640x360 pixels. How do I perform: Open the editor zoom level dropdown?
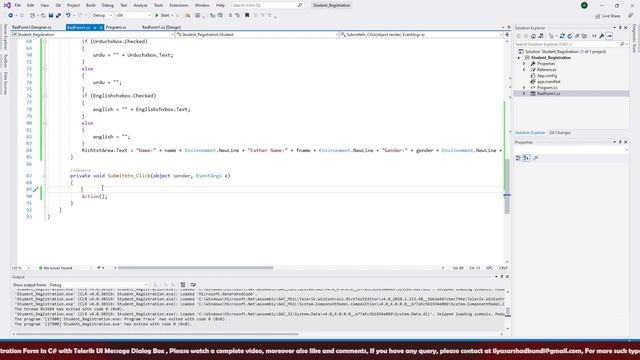[x=21, y=268]
